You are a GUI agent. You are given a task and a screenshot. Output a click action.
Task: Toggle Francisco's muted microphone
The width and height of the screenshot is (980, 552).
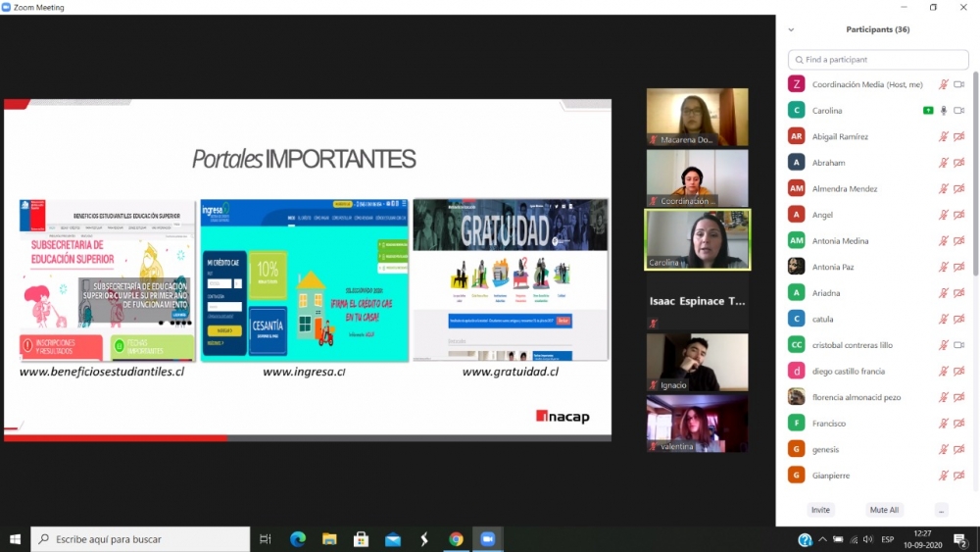(x=944, y=424)
